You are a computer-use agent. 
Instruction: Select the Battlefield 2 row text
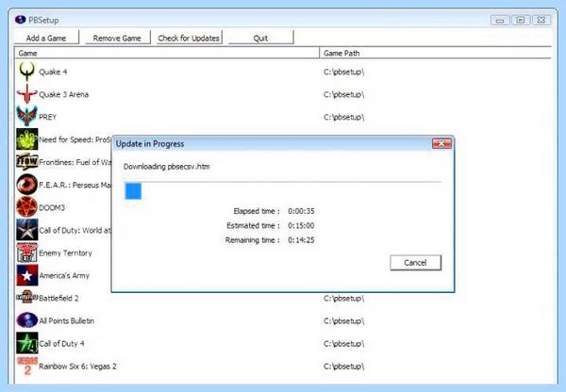pos(58,298)
